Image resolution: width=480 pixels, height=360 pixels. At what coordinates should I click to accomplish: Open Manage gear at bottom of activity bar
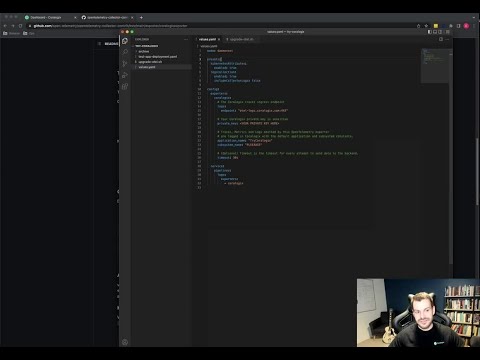tap(125, 342)
